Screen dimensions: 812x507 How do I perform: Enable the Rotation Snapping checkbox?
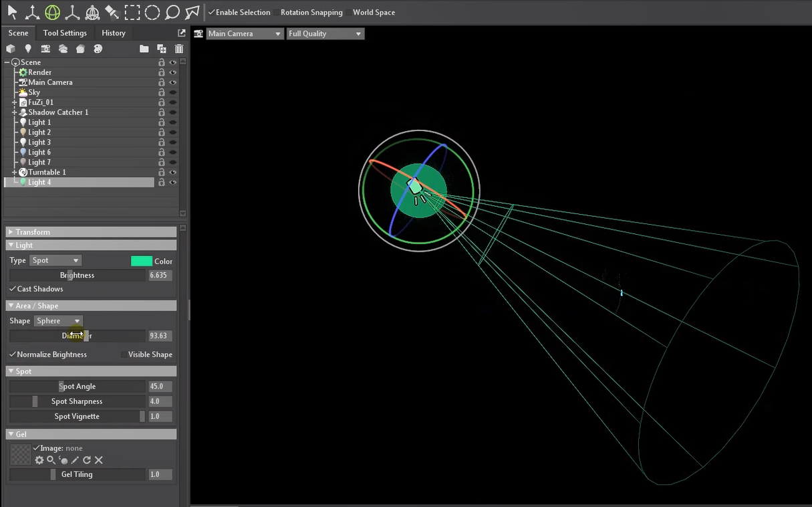(277, 13)
